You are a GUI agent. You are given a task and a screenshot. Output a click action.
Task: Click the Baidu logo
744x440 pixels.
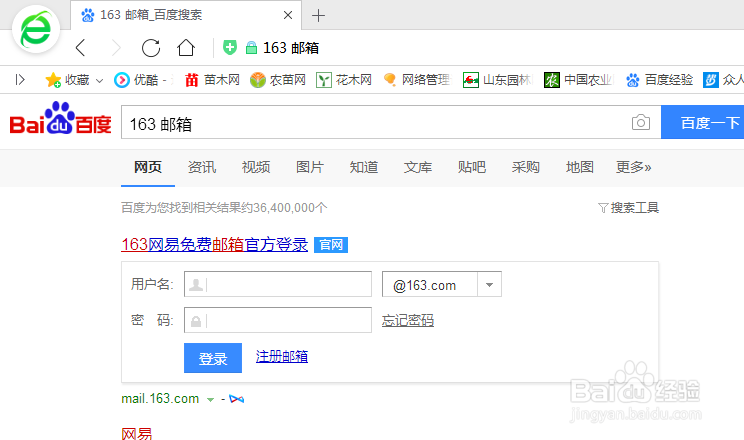click(60, 118)
